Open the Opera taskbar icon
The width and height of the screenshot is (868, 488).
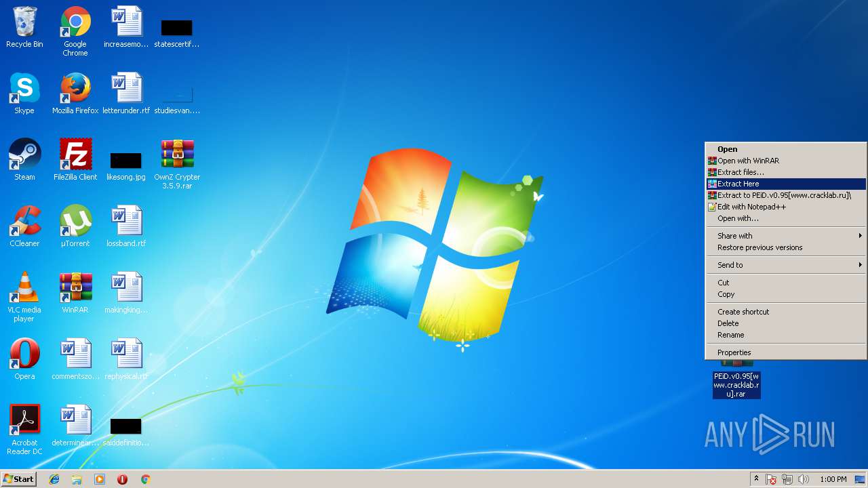tap(122, 479)
